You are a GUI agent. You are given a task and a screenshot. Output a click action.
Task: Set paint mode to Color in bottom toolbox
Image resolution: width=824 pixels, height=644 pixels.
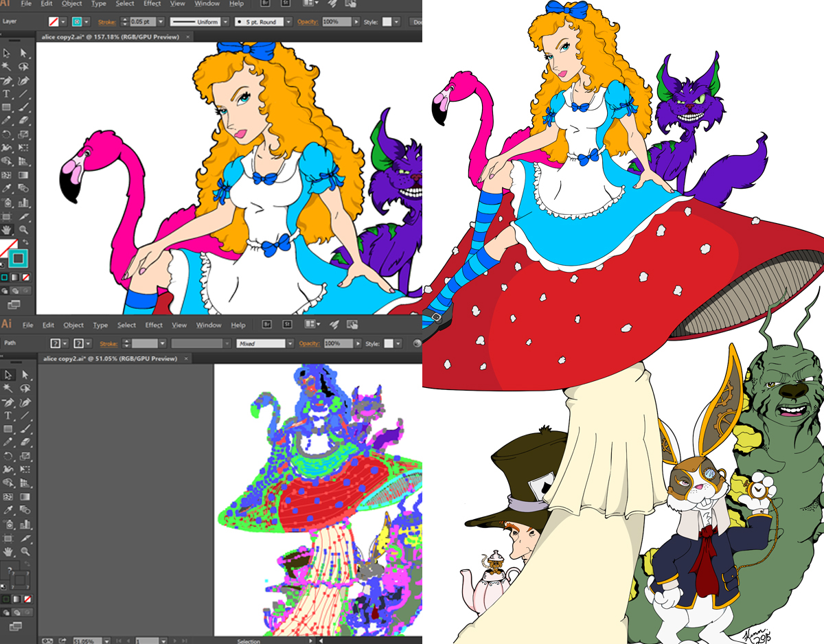[x=5, y=598]
